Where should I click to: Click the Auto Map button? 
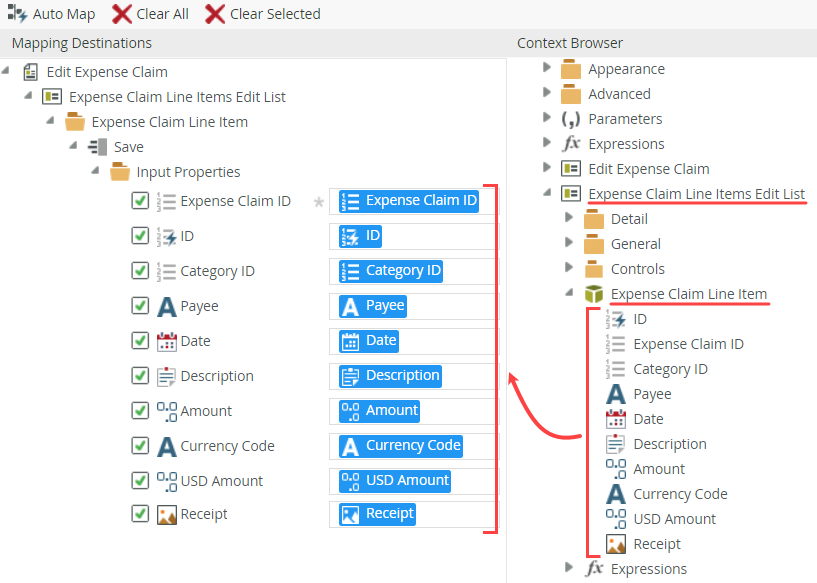(x=51, y=14)
